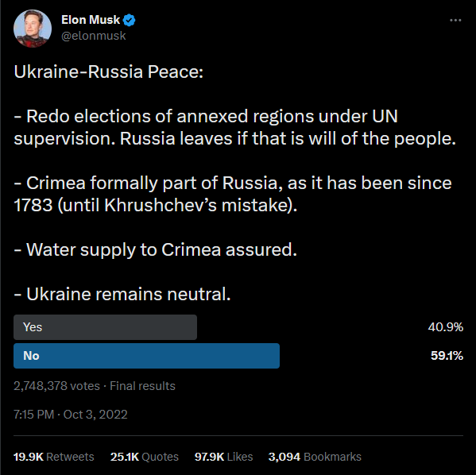Open the three-dot more options menu
This screenshot has height=475, width=476.
(455, 21)
